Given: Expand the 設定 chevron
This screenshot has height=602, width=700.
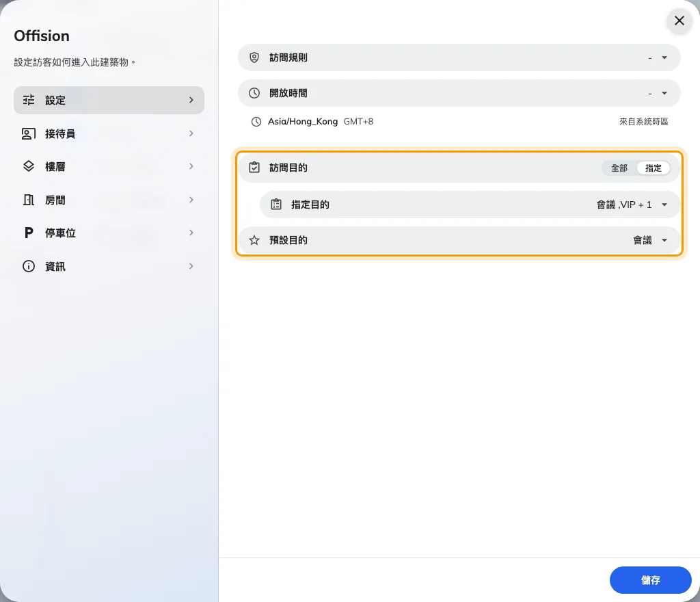Looking at the screenshot, I should pyautogui.click(x=191, y=100).
